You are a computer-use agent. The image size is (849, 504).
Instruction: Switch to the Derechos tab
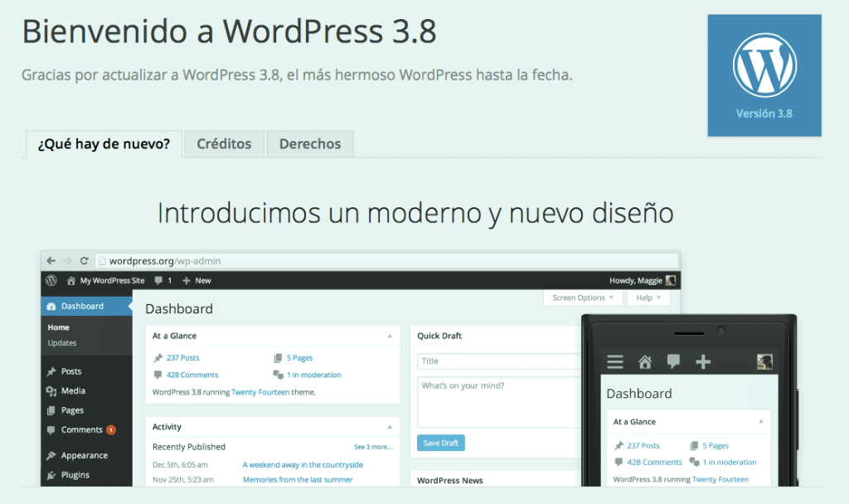tap(310, 144)
